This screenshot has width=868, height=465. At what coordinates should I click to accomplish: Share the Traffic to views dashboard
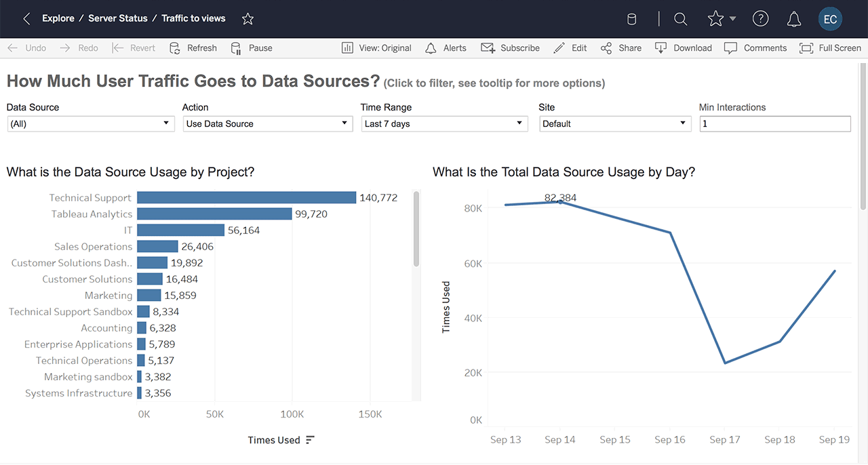tap(620, 48)
